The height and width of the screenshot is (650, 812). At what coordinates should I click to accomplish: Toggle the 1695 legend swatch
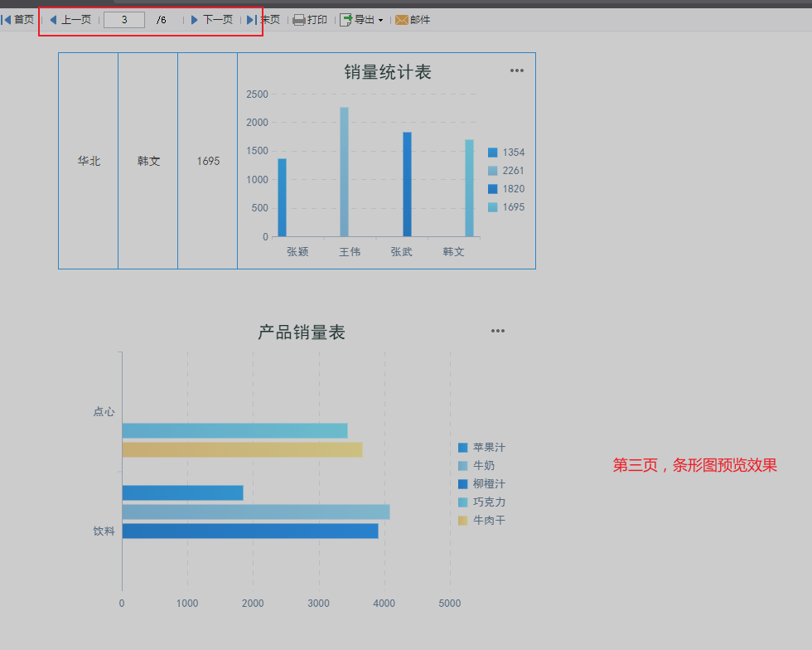pyautogui.click(x=492, y=207)
